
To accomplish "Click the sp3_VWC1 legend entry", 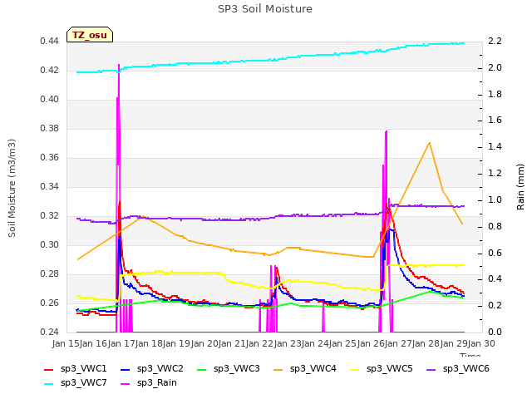I will pyautogui.click(x=76, y=368).
